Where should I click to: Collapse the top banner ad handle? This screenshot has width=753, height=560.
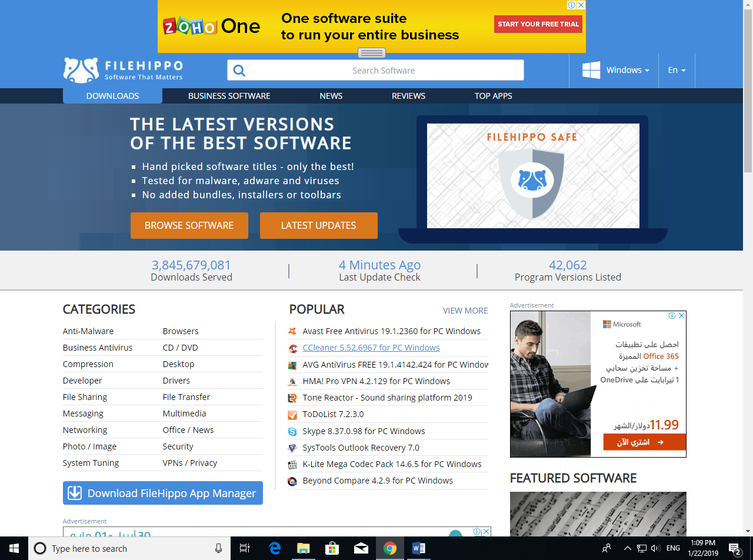coord(371,53)
